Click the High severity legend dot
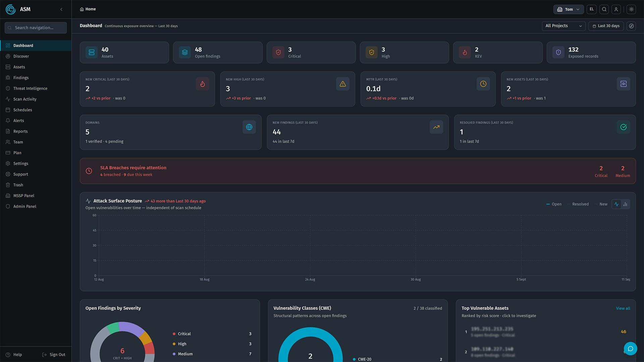 point(174,344)
